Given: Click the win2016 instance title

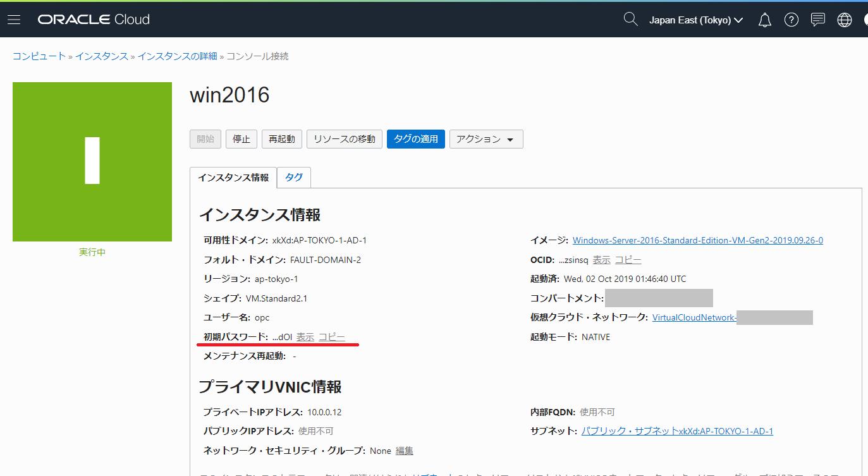Looking at the screenshot, I should tap(229, 95).
